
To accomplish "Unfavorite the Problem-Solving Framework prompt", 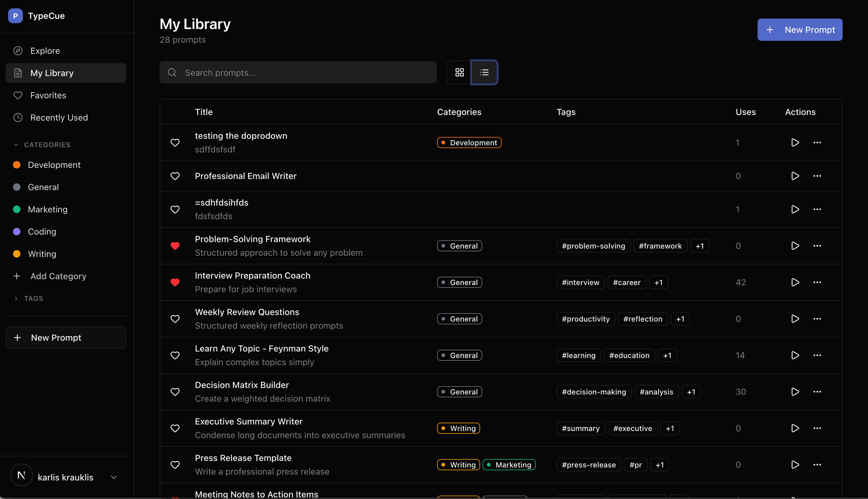I will pyautogui.click(x=175, y=246).
